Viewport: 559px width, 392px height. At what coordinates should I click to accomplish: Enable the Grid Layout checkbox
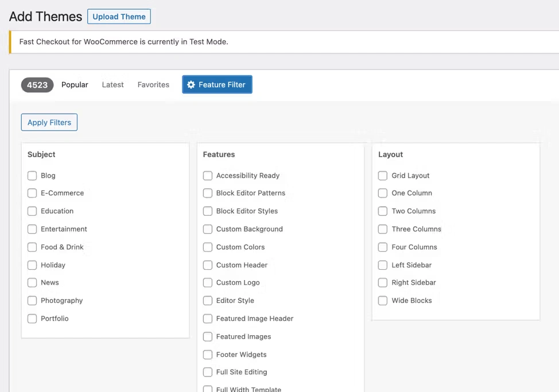pos(383,176)
